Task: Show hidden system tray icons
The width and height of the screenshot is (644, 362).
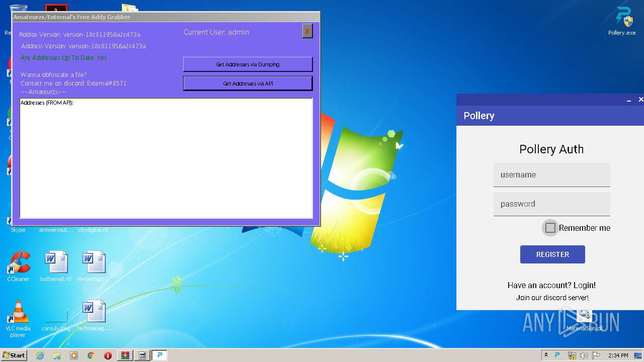Action: point(546,355)
